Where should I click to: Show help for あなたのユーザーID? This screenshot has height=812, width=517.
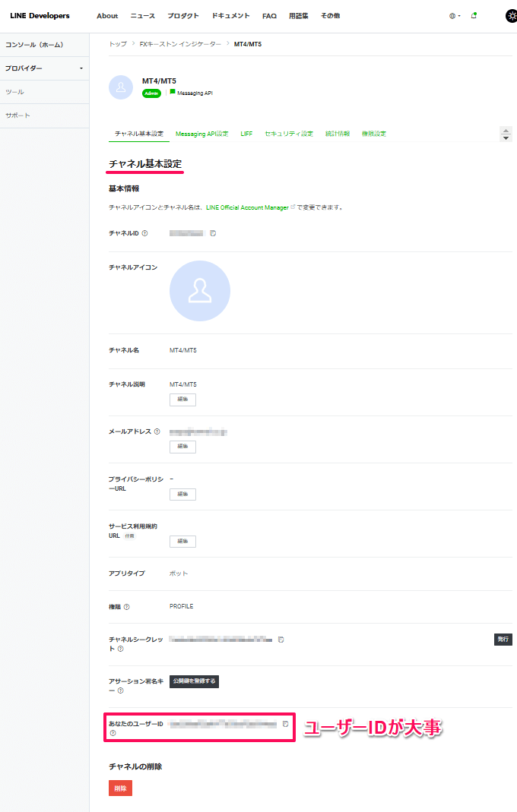click(113, 733)
